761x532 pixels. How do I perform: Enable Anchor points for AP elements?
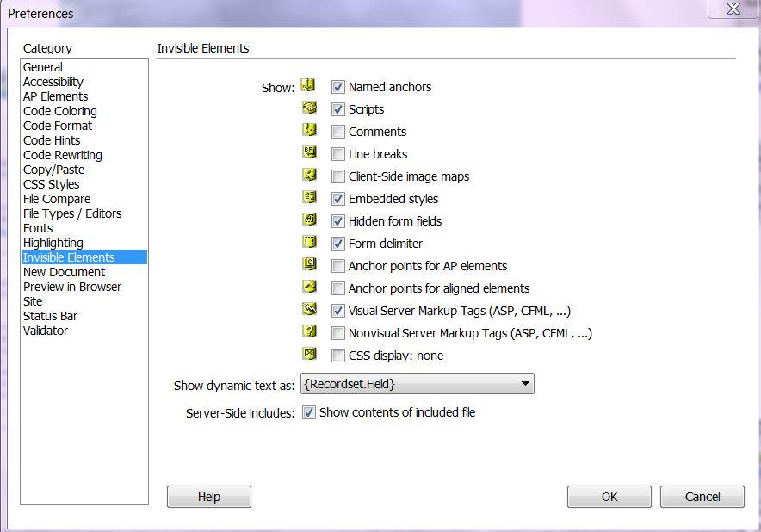pyautogui.click(x=337, y=266)
